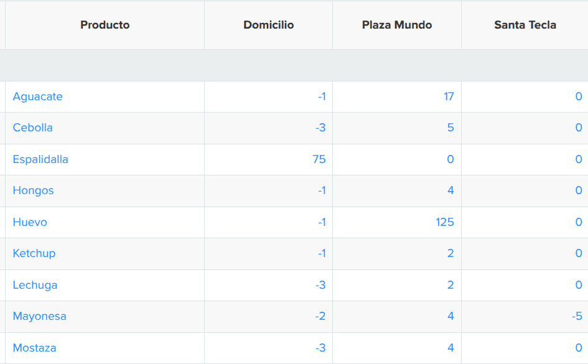Select Huevo Plaza Mundo value 125
The image size is (588, 364).
point(445,222)
